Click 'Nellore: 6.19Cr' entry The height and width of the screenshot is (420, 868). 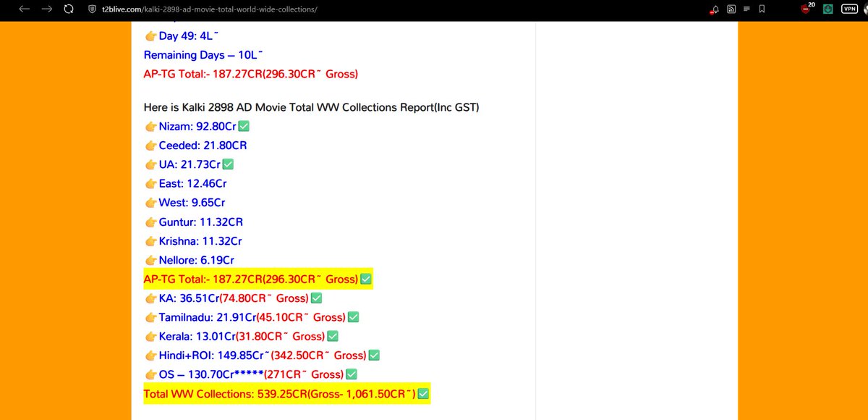[189, 259]
